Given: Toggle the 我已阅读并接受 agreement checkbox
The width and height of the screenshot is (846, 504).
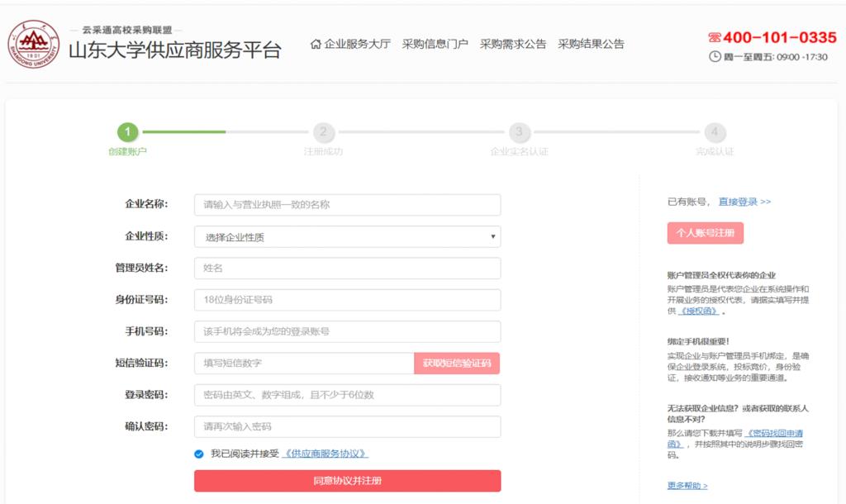Looking at the screenshot, I should 199,454.
